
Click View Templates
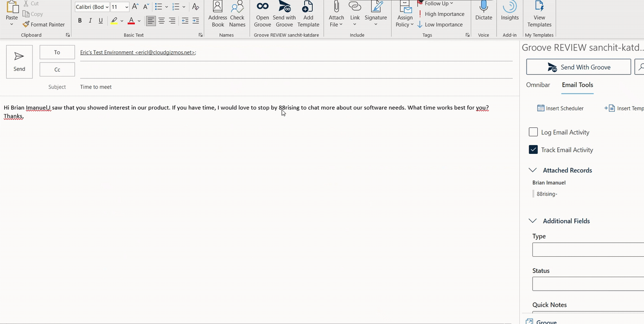(539, 14)
